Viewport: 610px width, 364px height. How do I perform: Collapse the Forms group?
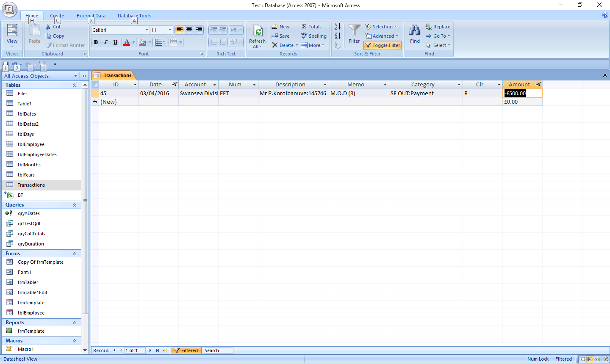click(74, 254)
